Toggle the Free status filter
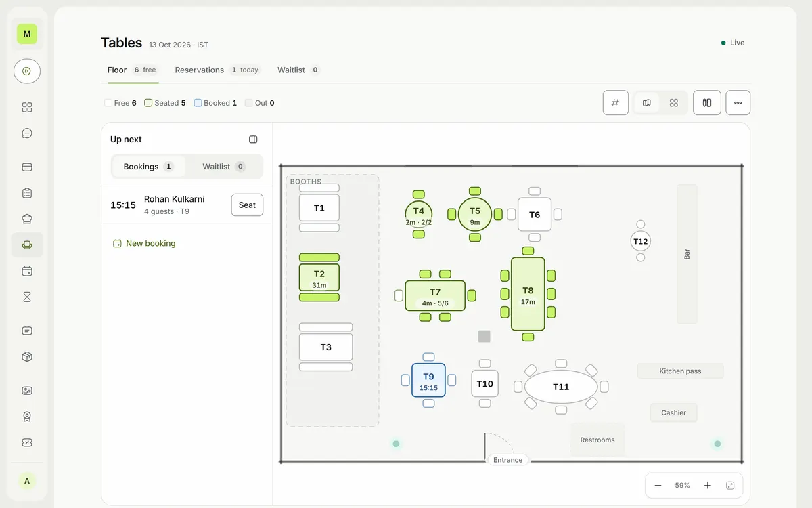The width and height of the screenshot is (812, 508). (120, 103)
